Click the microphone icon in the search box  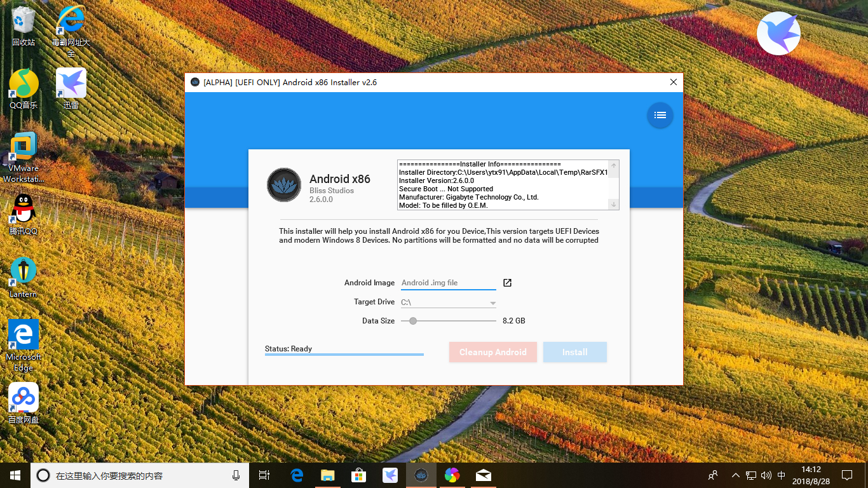(x=236, y=475)
